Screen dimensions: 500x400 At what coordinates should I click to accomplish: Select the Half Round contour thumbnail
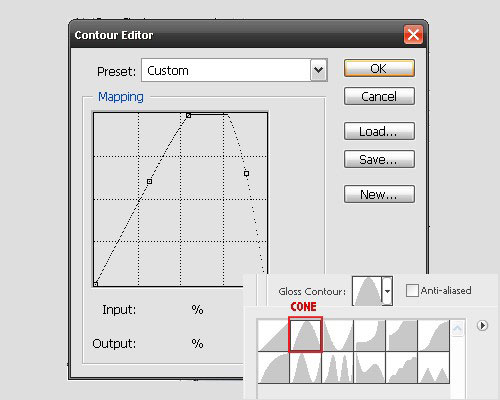click(273, 367)
